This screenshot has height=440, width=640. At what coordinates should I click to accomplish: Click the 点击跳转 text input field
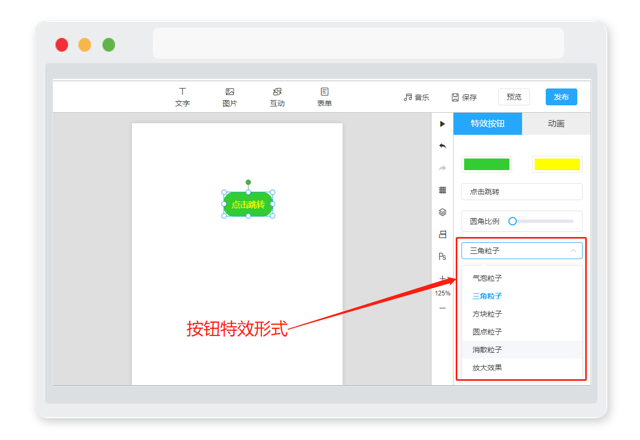point(522,191)
